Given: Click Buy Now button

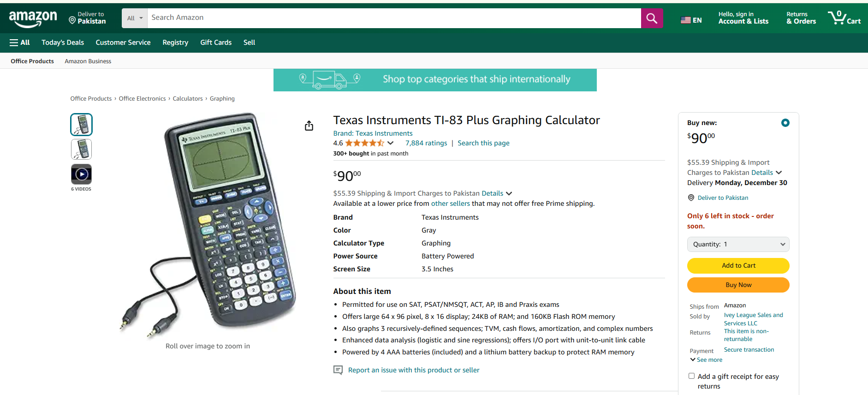Looking at the screenshot, I should click(738, 285).
